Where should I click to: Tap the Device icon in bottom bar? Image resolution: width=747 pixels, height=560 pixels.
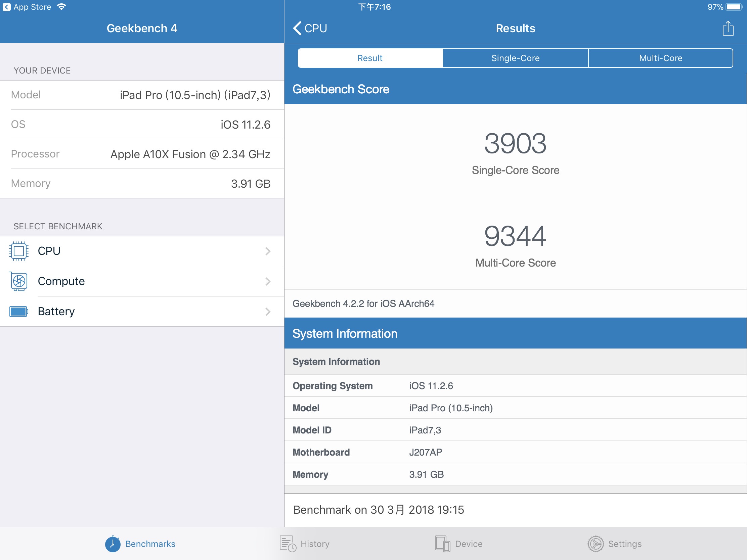(442, 544)
